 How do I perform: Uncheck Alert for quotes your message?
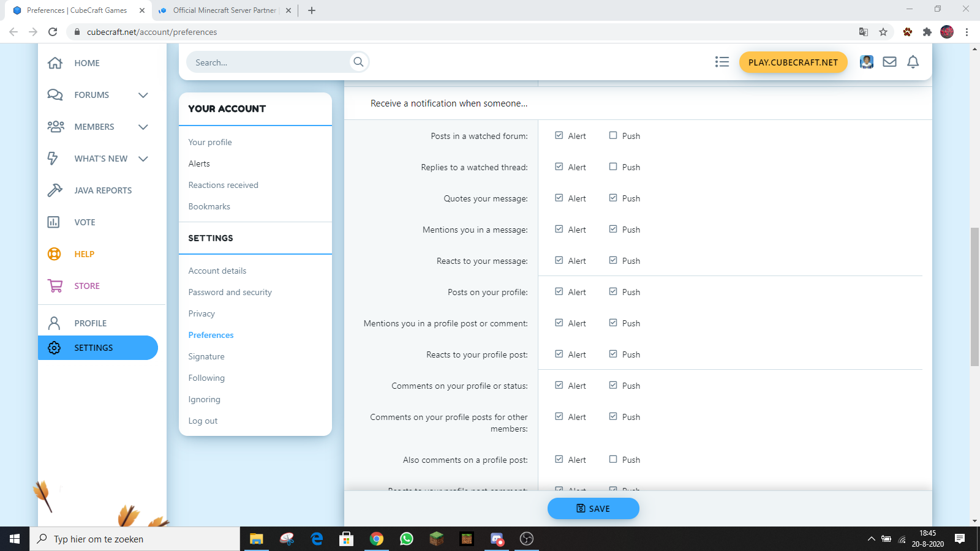[559, 198]
